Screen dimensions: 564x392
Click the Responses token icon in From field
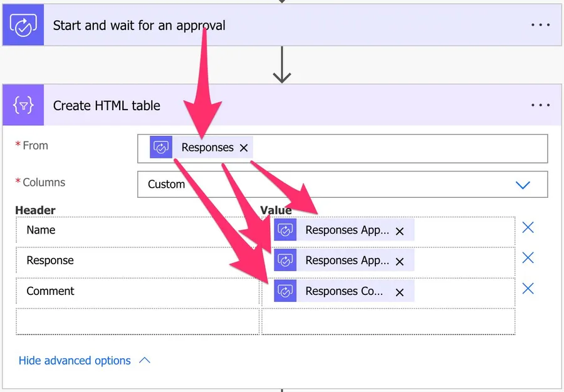pyautogui.click(x=161, y=148)
